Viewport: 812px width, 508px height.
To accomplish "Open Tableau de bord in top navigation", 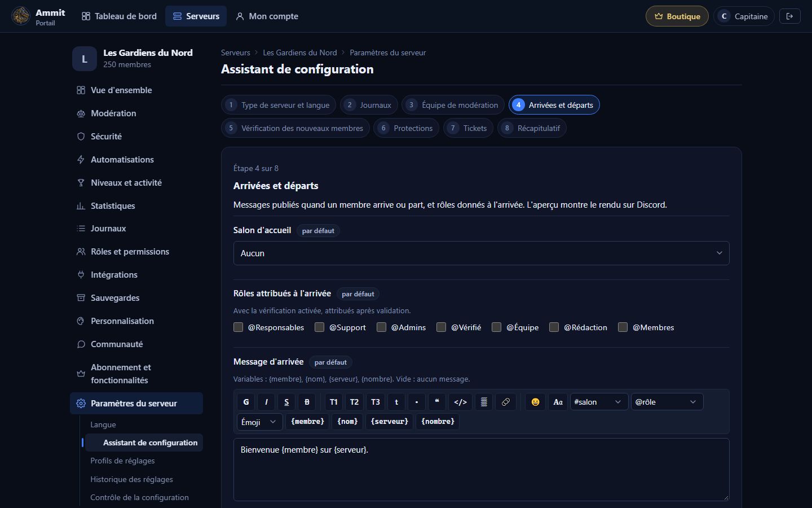I will point(119,16).
